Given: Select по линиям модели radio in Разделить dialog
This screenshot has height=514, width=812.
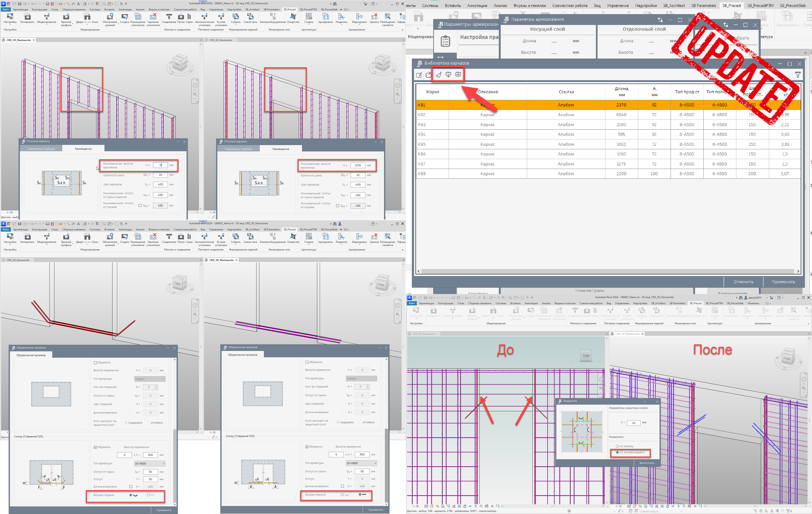Looking at the screenshot, I should click(x=617, y=453).
